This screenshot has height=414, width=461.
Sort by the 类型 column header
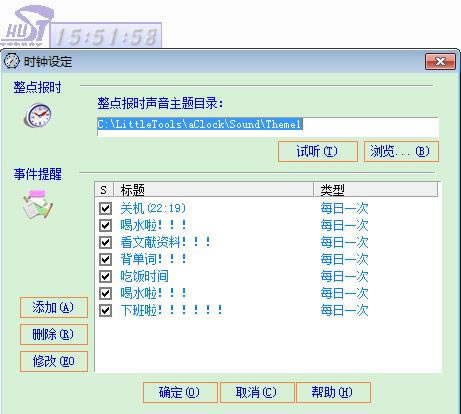pyautogui.click(x=376, y=190)
